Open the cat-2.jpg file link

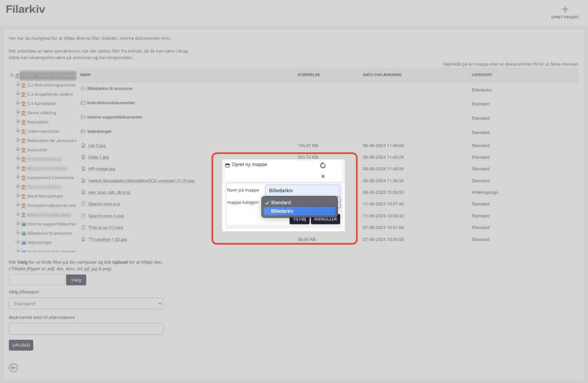click(97, 146)
